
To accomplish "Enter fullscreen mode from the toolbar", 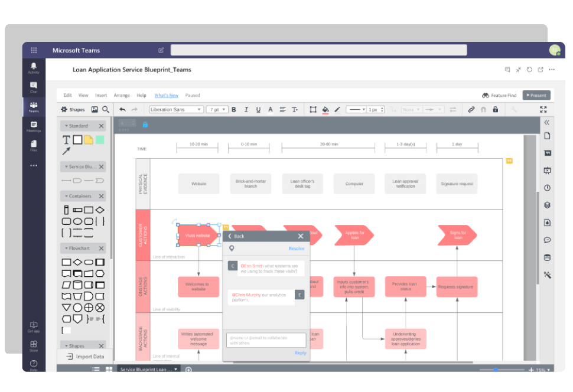I will 543,109.
